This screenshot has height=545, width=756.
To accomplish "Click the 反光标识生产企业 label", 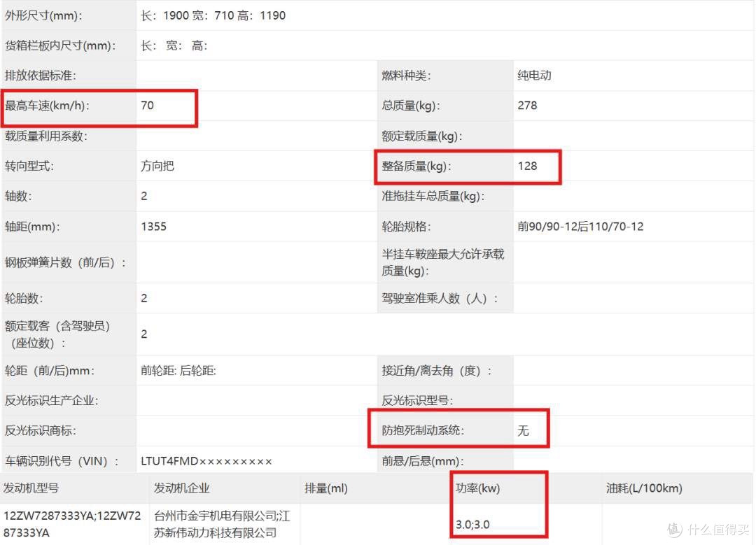I will (52, 400).
